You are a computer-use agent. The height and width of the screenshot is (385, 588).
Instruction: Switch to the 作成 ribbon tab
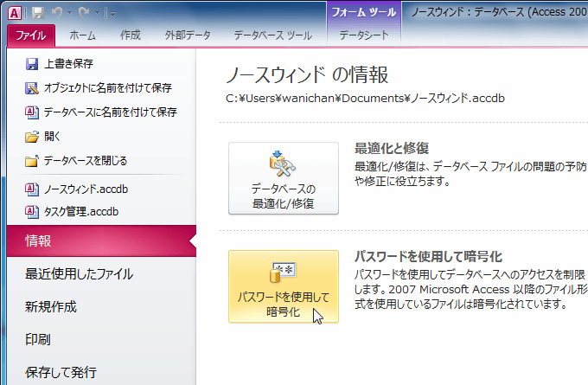130,35
